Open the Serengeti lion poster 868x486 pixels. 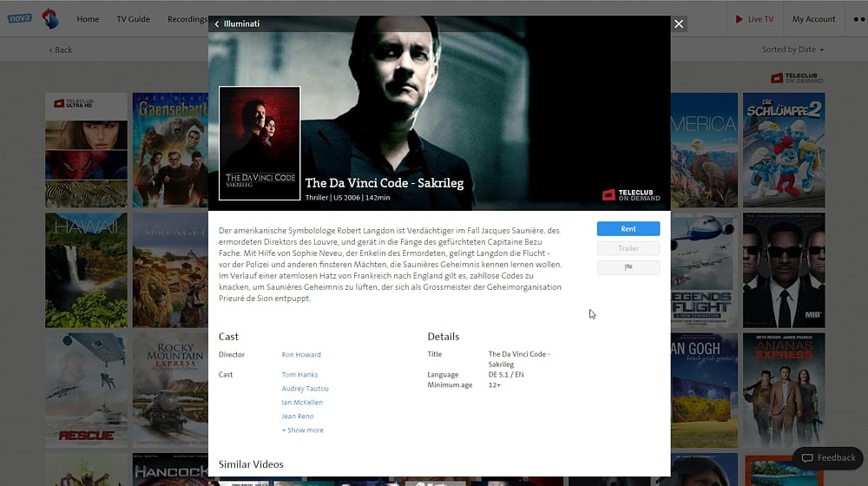170,270
